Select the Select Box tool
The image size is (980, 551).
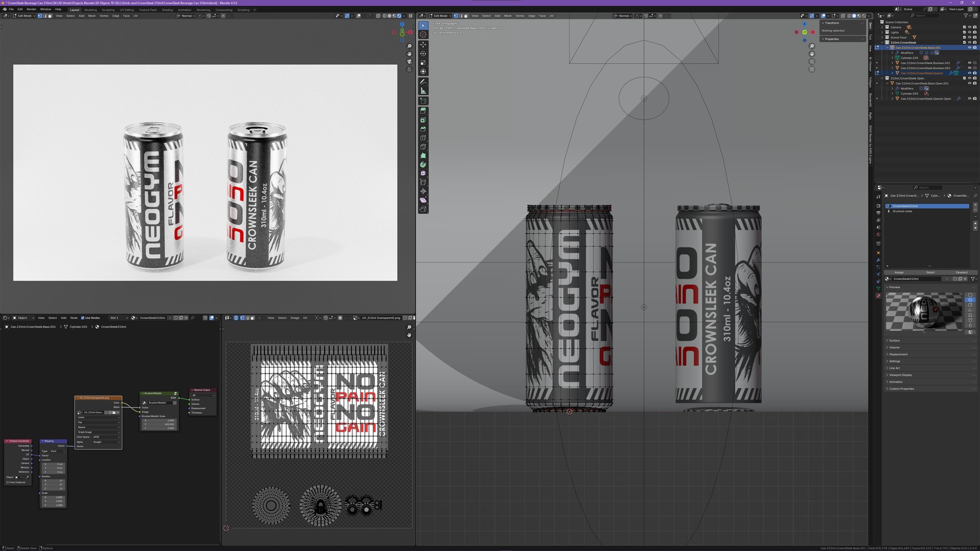[x=423, y=25]
